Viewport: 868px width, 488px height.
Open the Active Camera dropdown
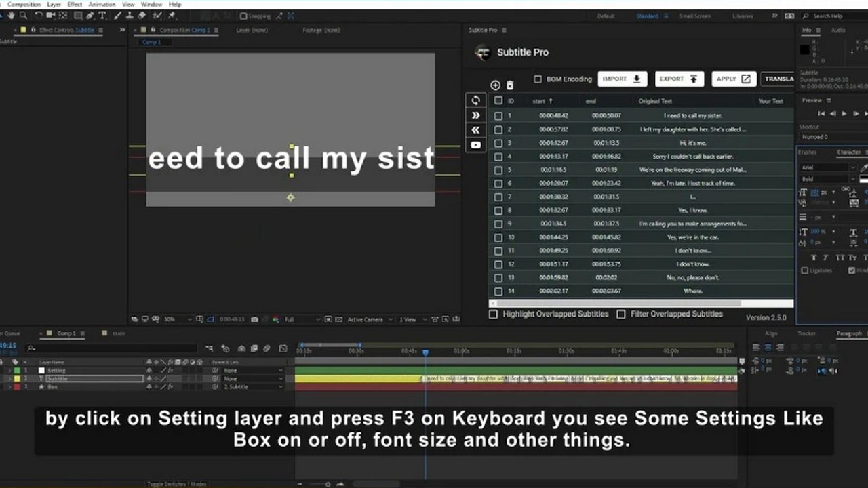pos(368,319)
